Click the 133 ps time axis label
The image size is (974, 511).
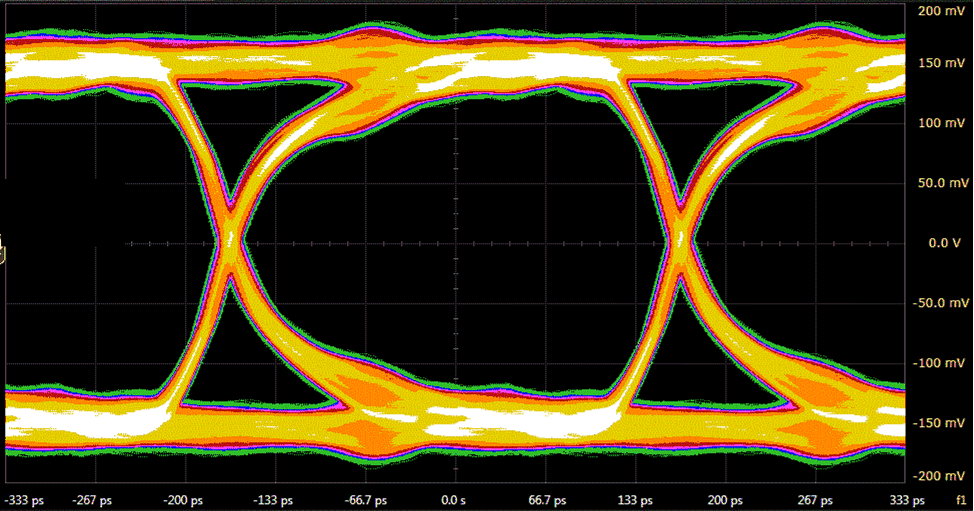(635, 500)
